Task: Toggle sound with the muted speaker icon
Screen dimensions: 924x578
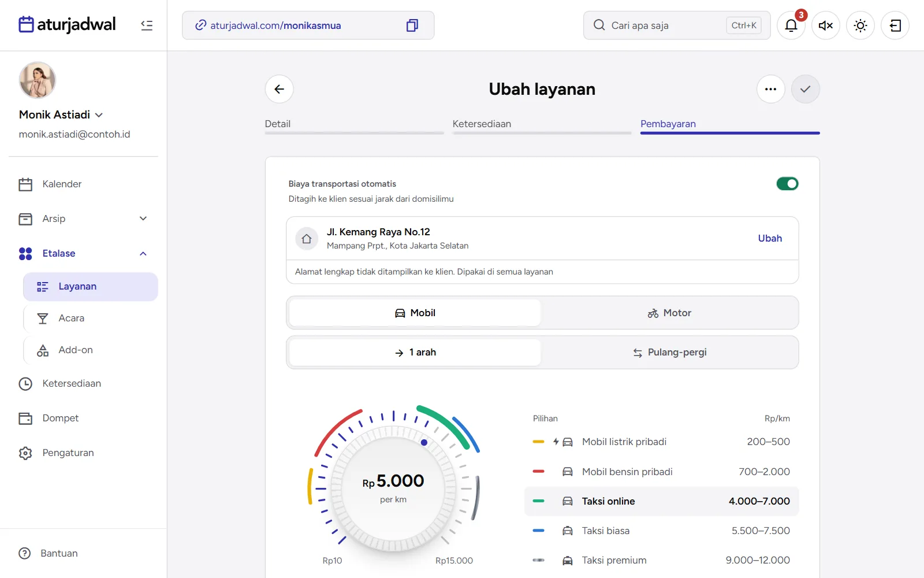Action: 826,25
